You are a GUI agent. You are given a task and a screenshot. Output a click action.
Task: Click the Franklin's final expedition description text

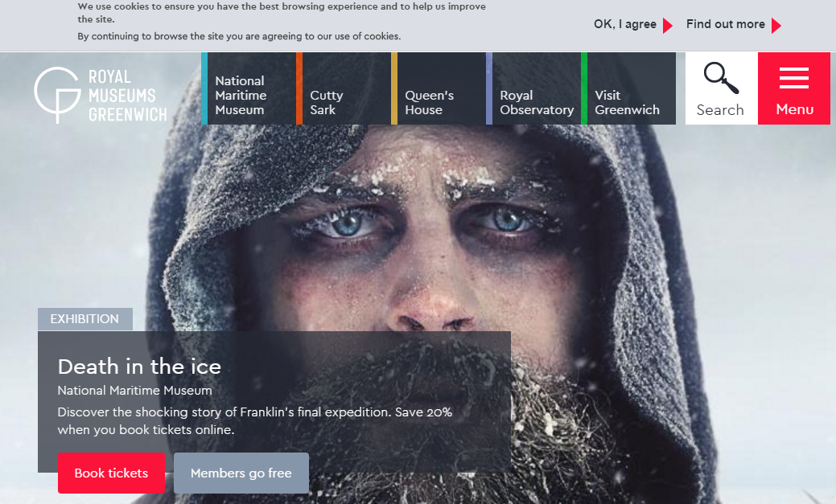pyautogui.click(x=254, y=420)
